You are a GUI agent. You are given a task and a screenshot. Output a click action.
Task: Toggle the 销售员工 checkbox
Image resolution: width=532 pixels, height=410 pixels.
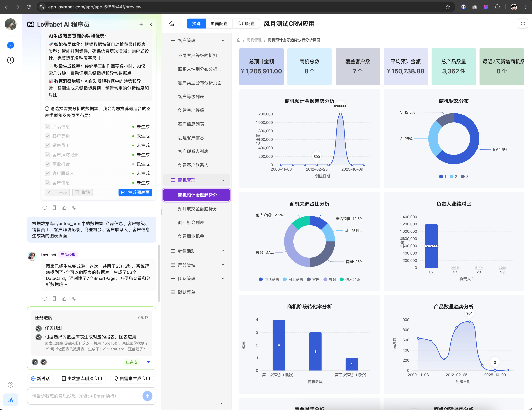coord(47,145)
